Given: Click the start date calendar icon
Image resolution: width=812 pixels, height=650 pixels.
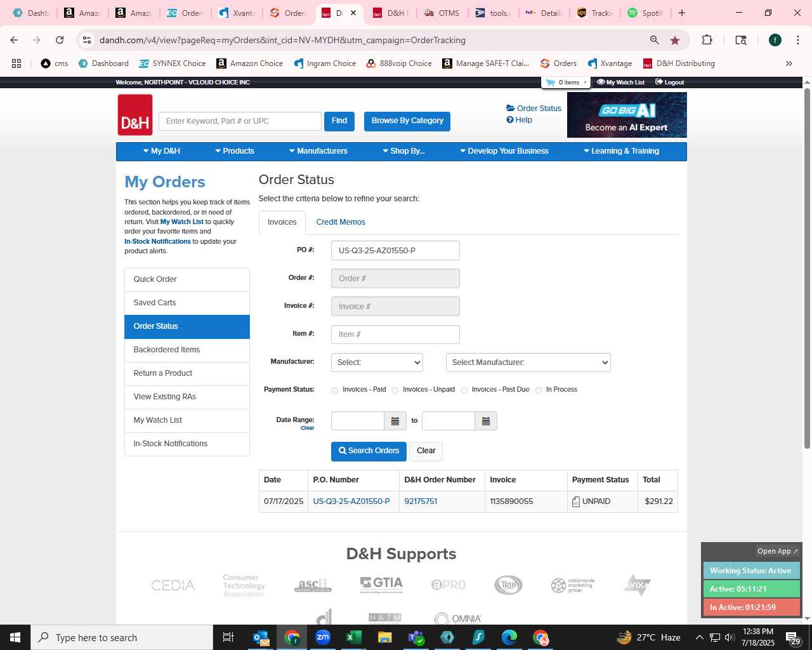Looking at the screenshot, I should point(395,421).
